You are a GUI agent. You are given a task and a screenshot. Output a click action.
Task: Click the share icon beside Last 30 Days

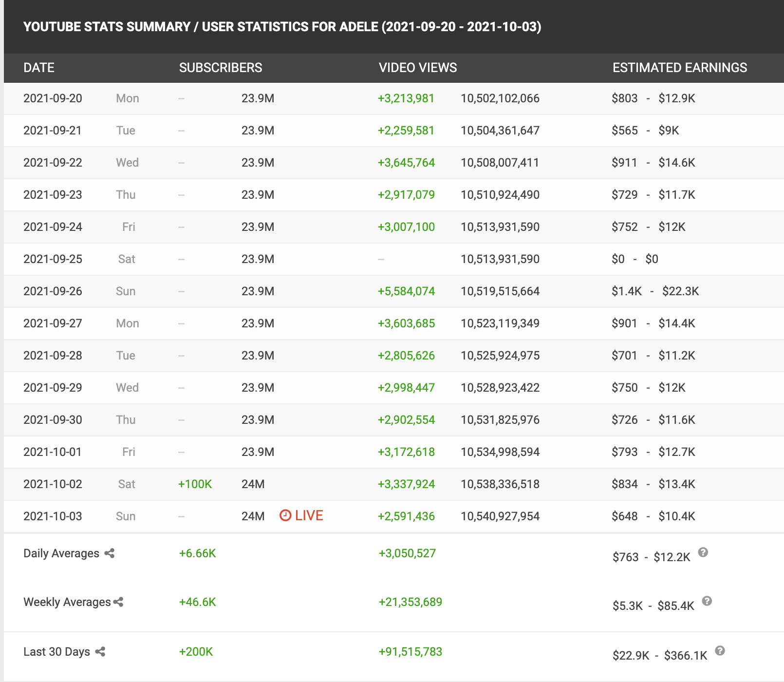pos(100,651)
